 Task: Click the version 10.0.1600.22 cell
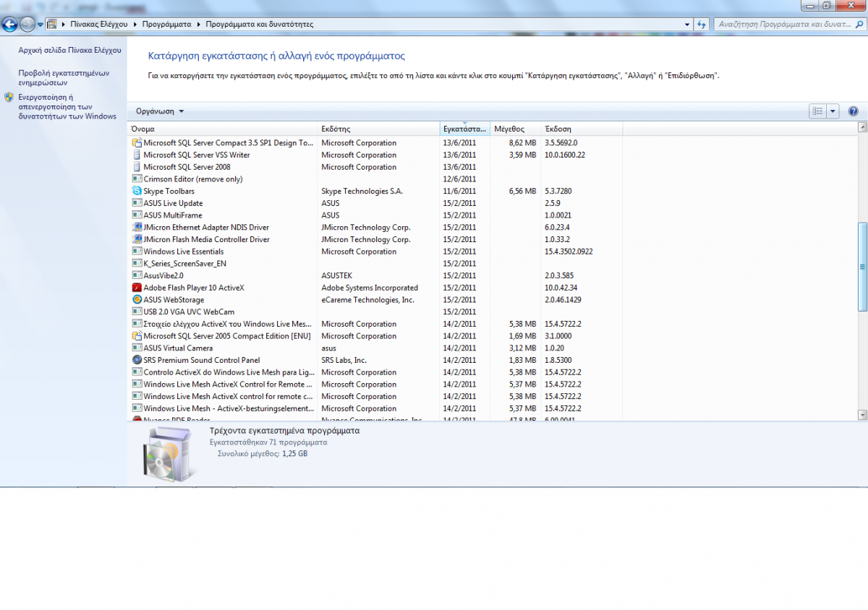pyautogui.click(x=564, y=155)
